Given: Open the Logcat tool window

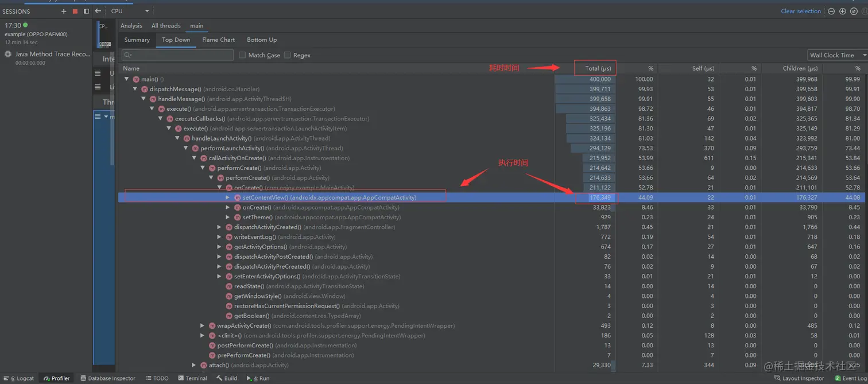Looking at the screenshot, I should coord(18,378).
